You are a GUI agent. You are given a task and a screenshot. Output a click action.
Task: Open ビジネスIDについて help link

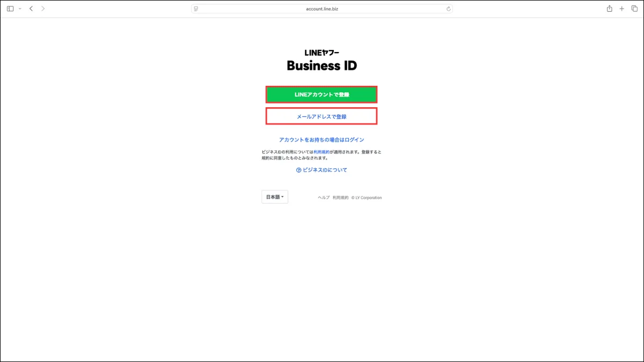321,170
